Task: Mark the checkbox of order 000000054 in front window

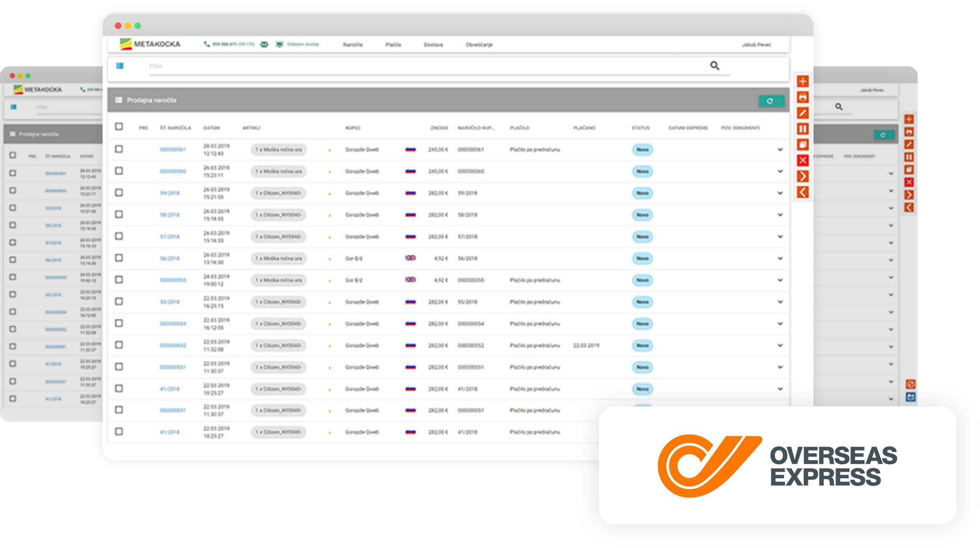Action: (119, 323)
